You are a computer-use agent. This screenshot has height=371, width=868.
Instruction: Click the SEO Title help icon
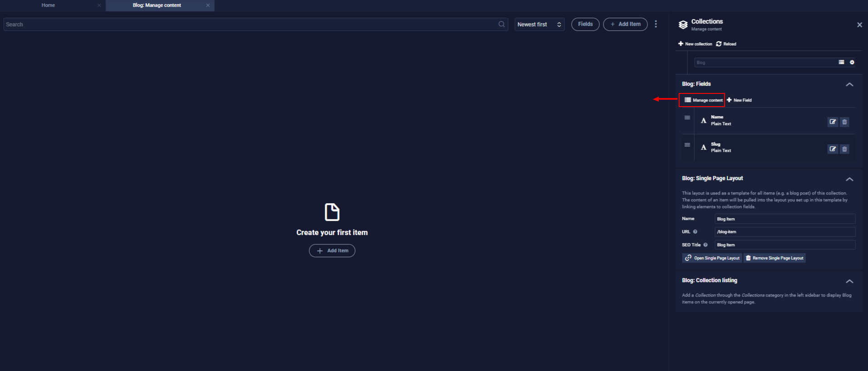[705, 245]
